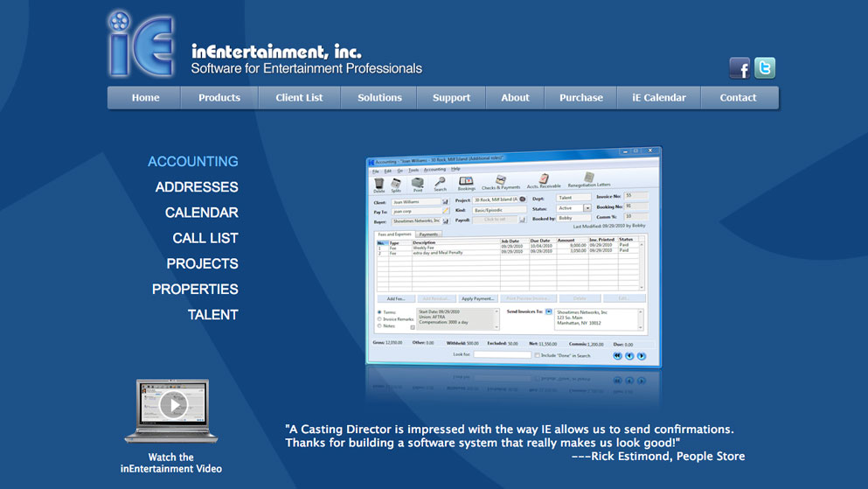The height and width of the screenshot is (489, 868).
Task: Open the Edit menu in Accounting window
Action: tap(387, 171)
